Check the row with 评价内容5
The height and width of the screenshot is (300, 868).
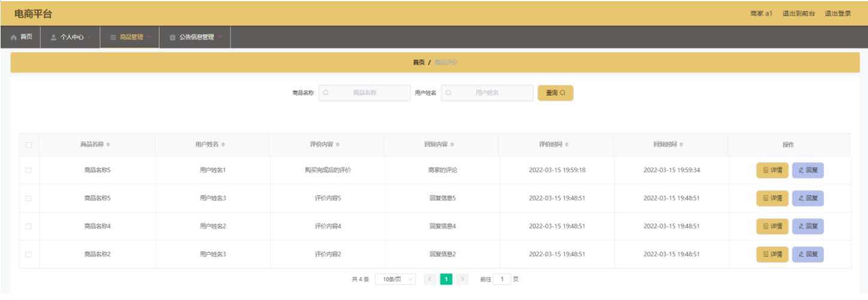coord(29,198)
